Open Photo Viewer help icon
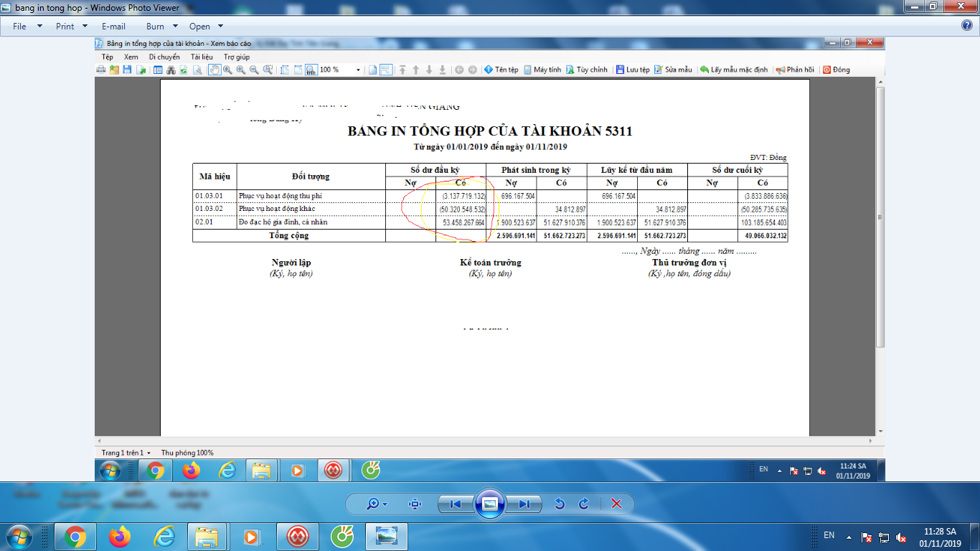This screenshot has height=551, width=980. (966, 26)
